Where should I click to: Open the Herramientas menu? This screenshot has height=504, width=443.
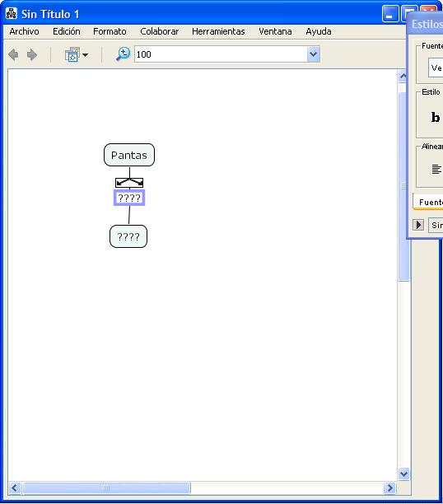coord(218,31)
